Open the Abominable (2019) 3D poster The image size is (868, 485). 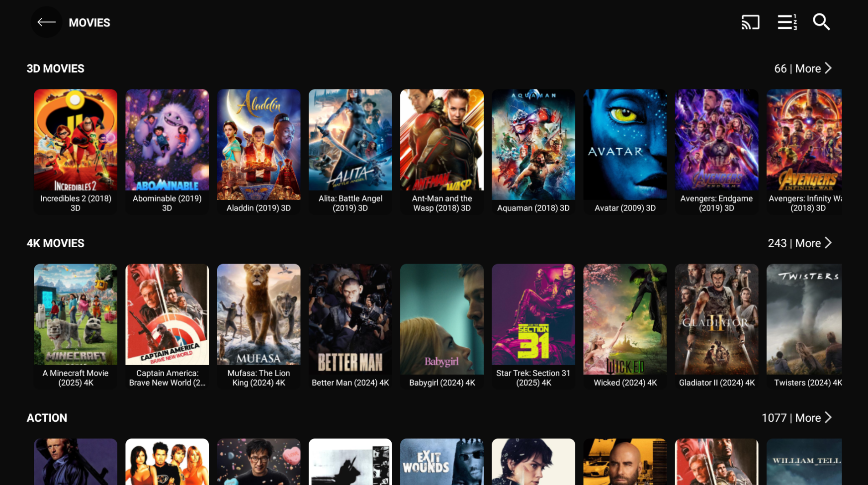pos(167,152)
